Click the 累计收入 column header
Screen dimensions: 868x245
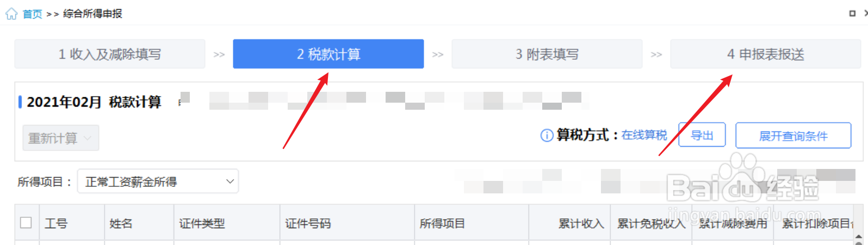(581, 223)
